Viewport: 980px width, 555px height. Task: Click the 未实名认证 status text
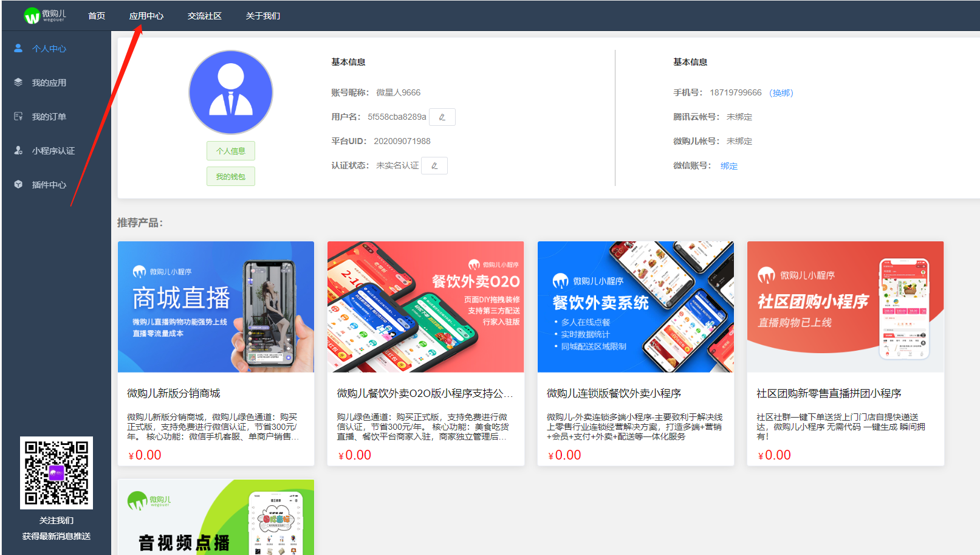point(397,165)
